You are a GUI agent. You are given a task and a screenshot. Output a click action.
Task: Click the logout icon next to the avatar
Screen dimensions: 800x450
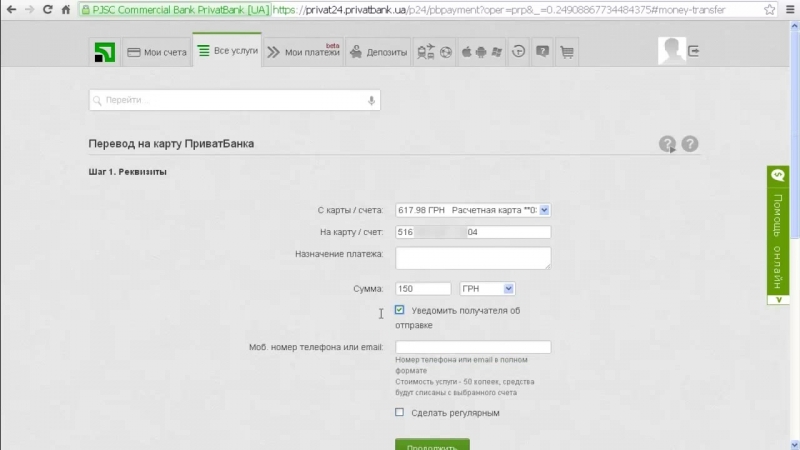694,51
